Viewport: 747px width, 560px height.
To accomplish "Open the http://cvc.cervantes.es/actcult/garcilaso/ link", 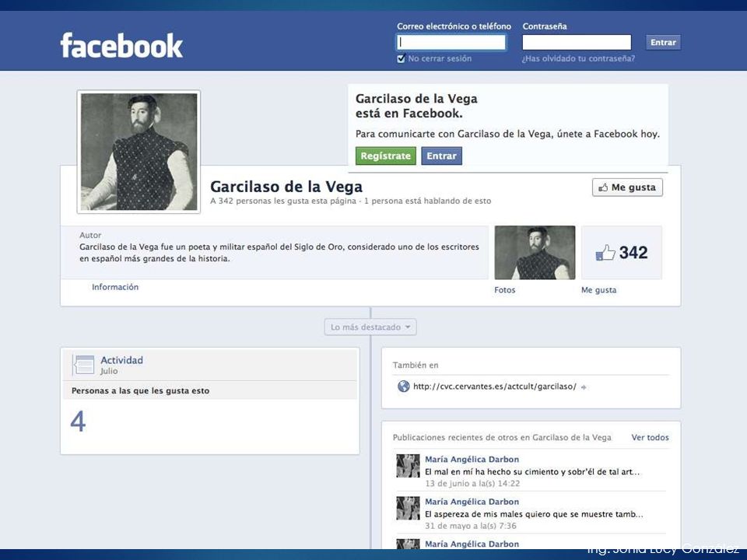I will point(495,387).
